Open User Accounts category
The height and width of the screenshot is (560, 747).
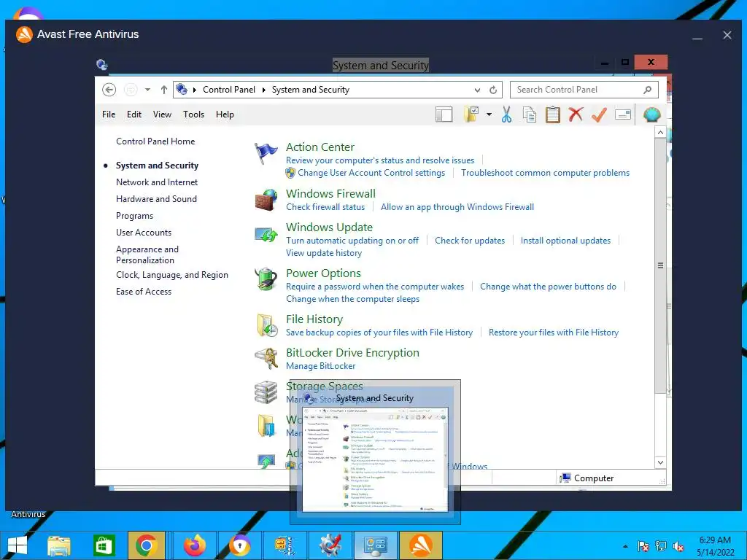tap(144, 233)
